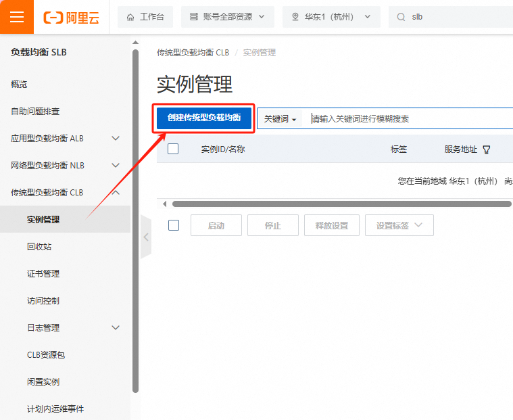Open the 关键词 filter dropdown
Image resolution: width=513 pixels, height=420 pixels.
pos(280,119)
